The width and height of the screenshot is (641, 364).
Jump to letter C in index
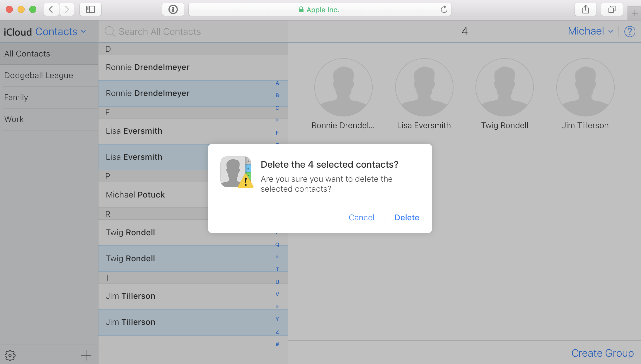pos(277,108)
